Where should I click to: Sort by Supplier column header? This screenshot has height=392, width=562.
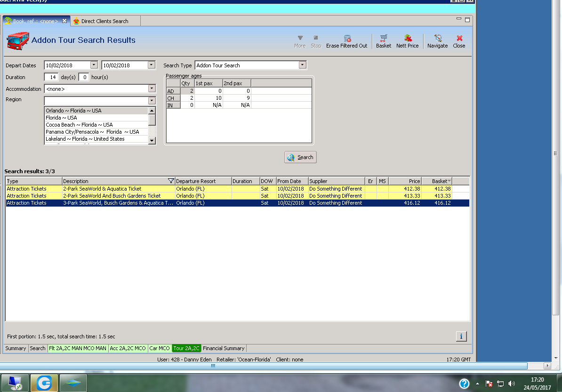337,181
